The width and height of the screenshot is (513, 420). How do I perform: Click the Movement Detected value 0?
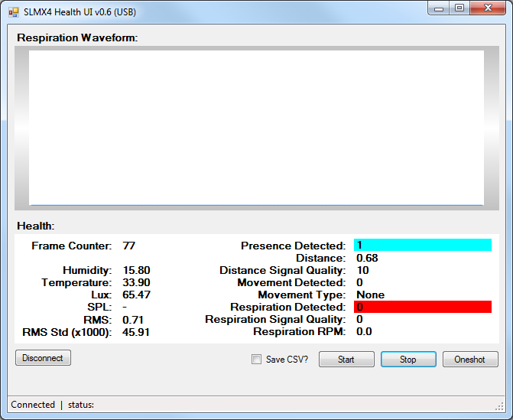pyautogui.click(x=359, y=282)
